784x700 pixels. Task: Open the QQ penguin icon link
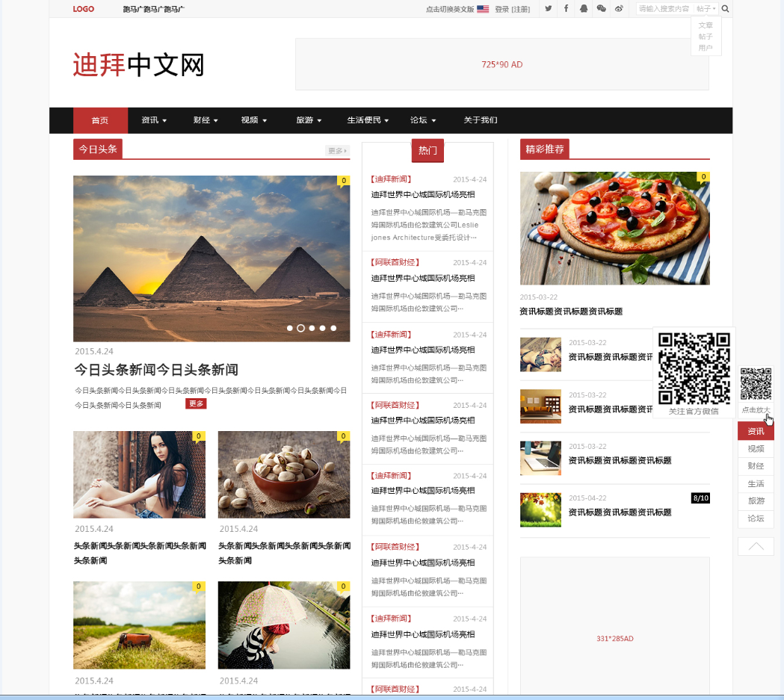(583, 9)
